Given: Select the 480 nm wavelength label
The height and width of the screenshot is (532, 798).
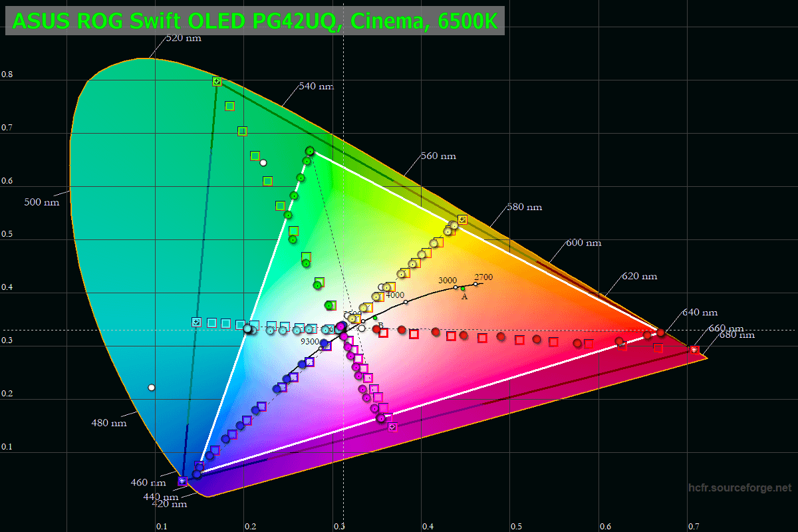Looking at the screenshot, I should coord(108,423).
